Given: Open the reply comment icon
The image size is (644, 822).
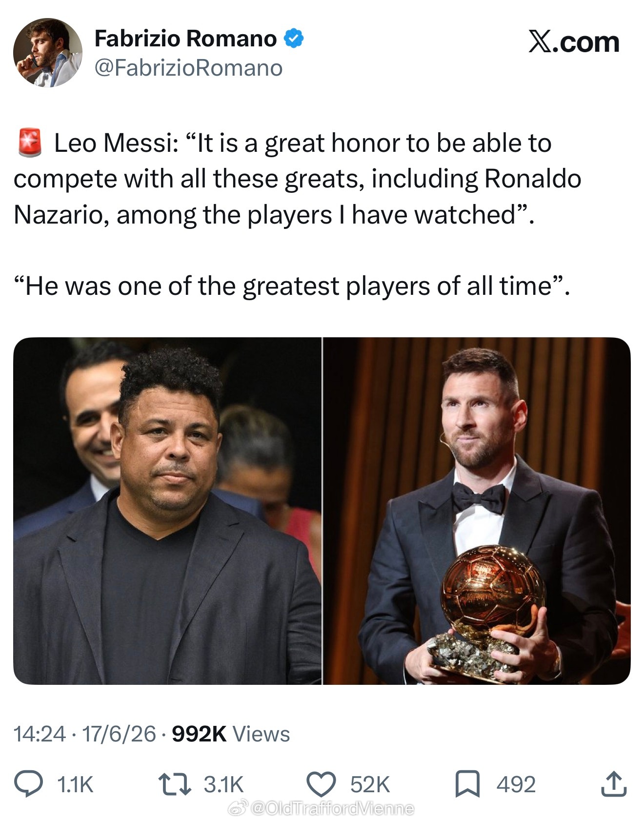Looking at the screenshot, I should click(x=28, y=784).
